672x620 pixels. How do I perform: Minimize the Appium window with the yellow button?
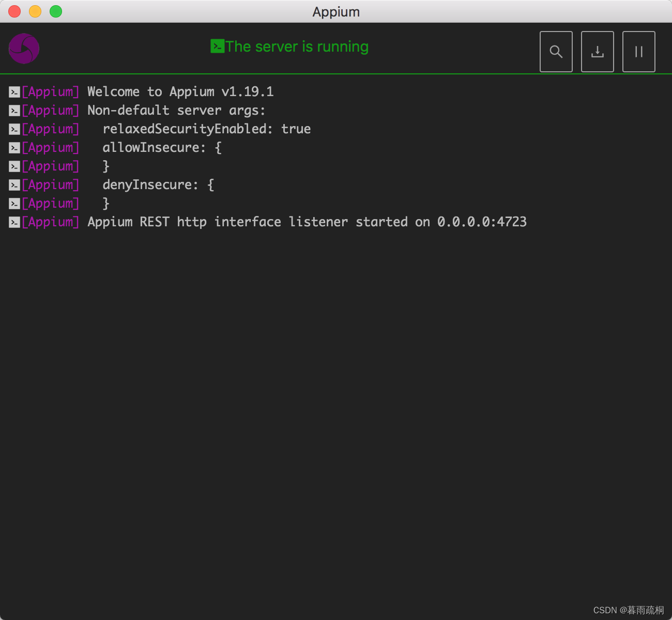click(35, 11)
